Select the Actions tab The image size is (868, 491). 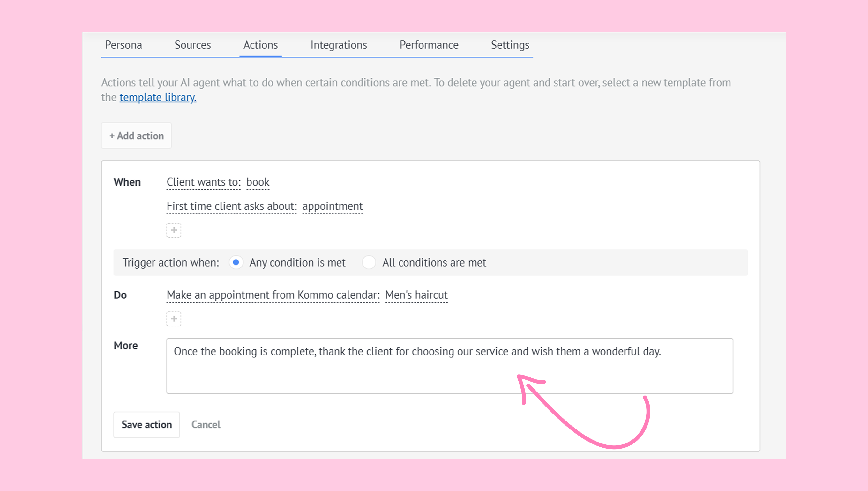tap(260, 45)
